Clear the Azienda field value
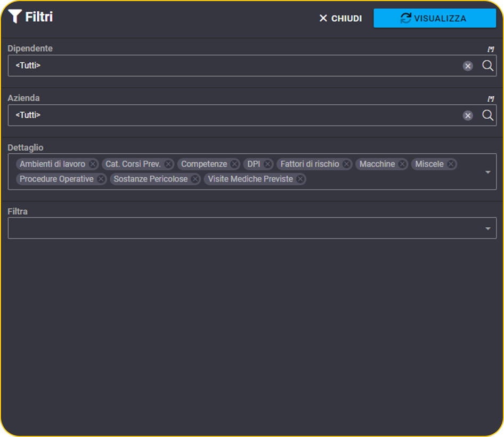The height and width of the screenshot is (437, 504). [x=468, y=116]
